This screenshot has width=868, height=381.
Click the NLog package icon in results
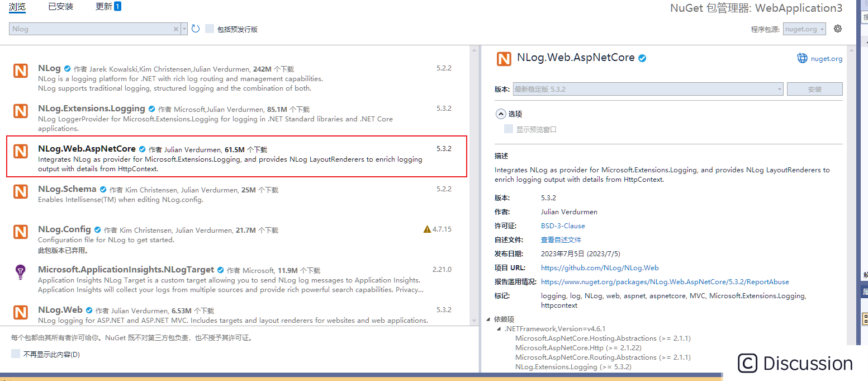click(x=20, y=71)
